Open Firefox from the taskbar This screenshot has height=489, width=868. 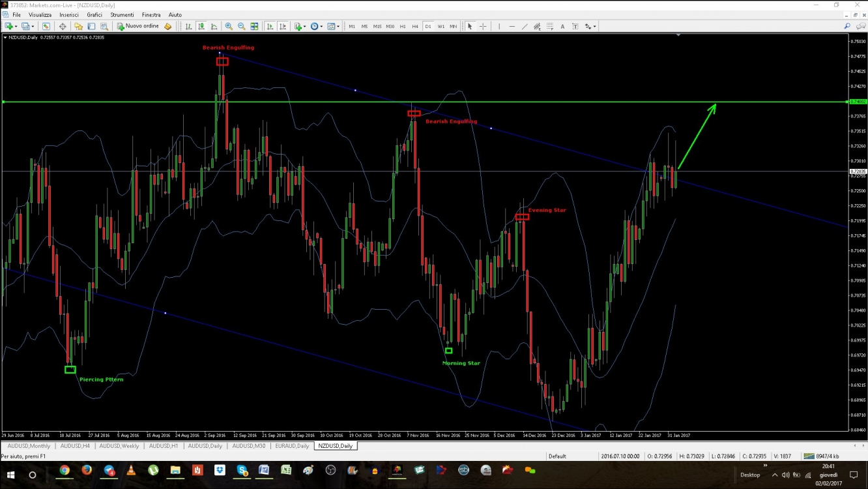click(87, 470)
